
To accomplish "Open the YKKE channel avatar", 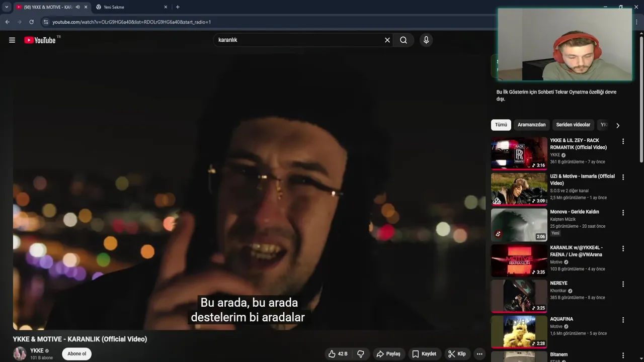I will tap(20, 353).
